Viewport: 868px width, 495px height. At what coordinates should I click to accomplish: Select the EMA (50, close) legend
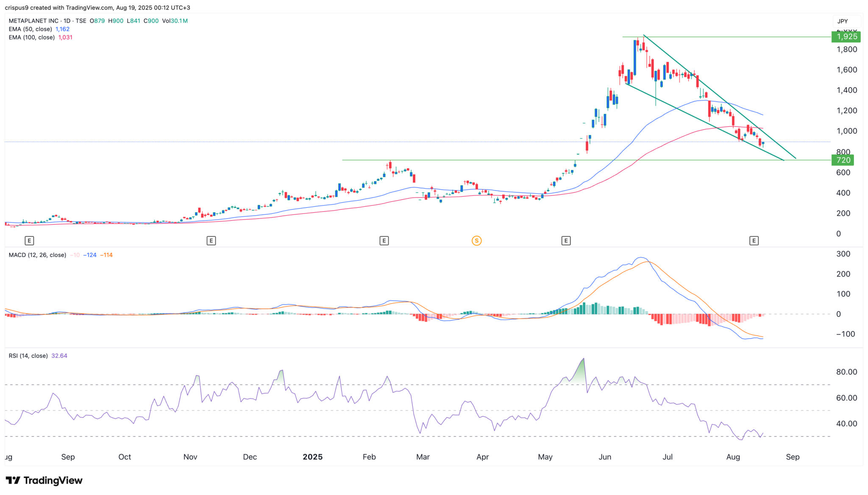click(31, 29)
